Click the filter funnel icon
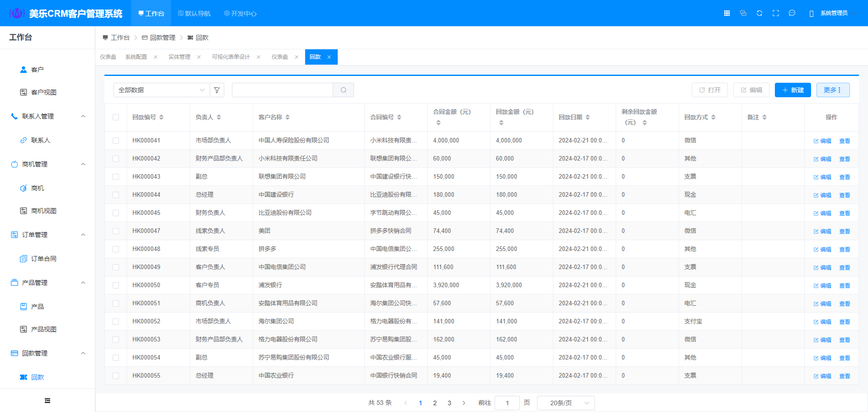 point(217,90)
